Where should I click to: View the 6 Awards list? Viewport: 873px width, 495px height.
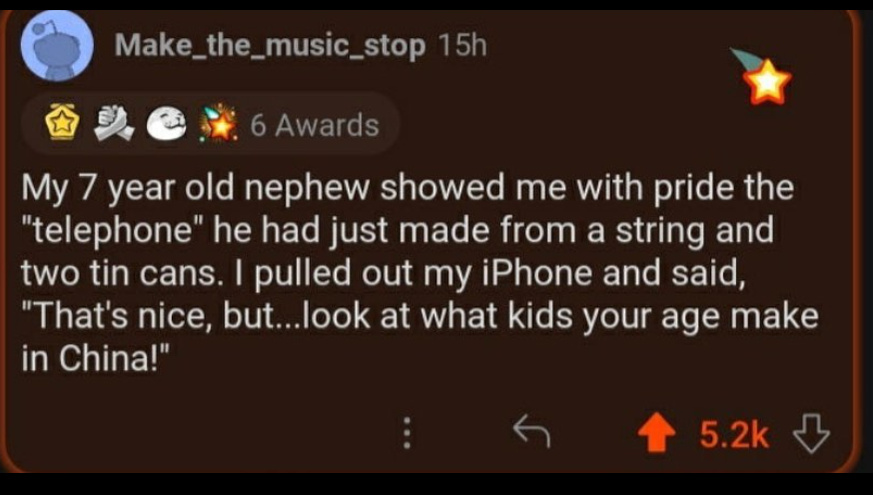click(313, 125)
